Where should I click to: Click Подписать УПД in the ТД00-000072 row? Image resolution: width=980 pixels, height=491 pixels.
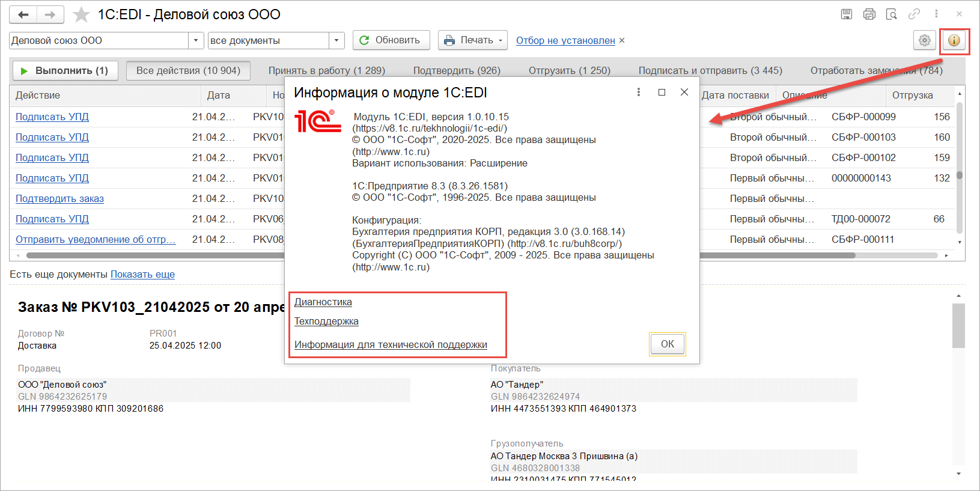coord(52,219)
